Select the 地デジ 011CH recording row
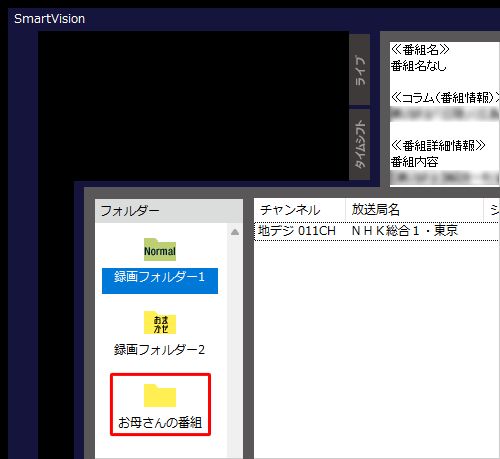500x459 pixels. (x=377, y=231)
